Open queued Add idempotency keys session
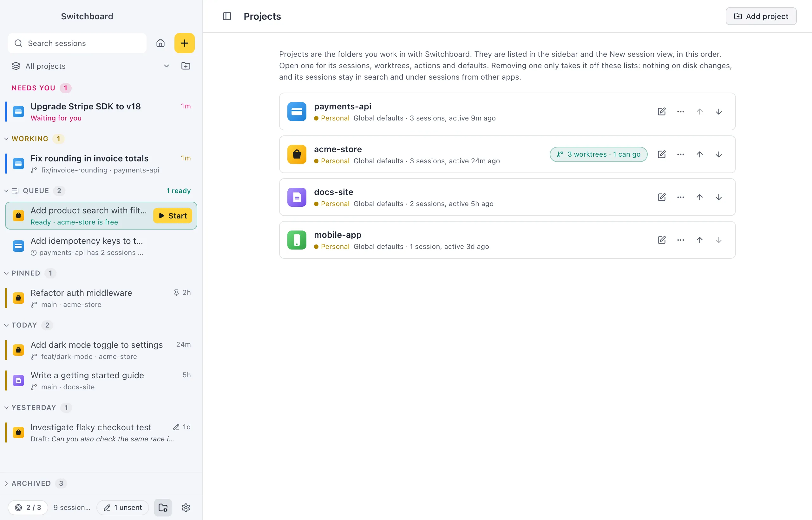The image size is (812, 520). (x=101, y=246)
